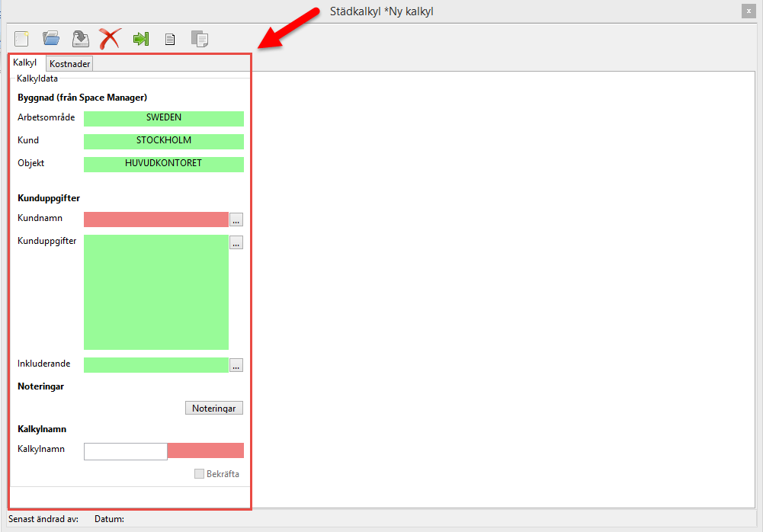The image size is (763, 532).
Task: Open a saved calculation via folder icon
Action: [51, 38]
